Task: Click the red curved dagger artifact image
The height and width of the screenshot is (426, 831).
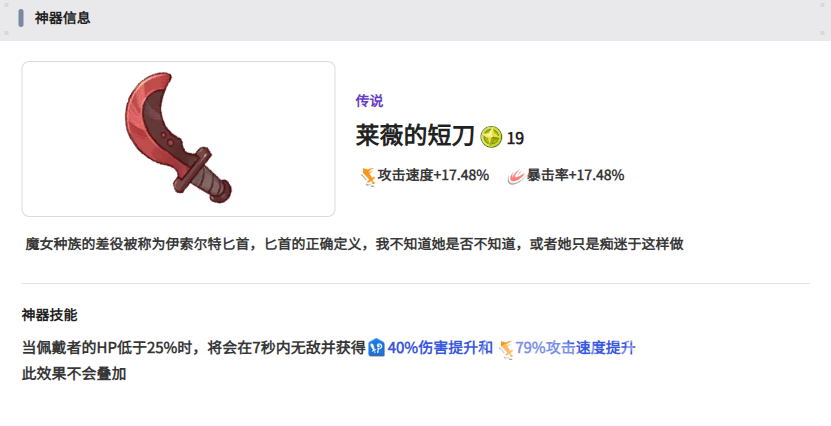Action: tap(178, 138)
